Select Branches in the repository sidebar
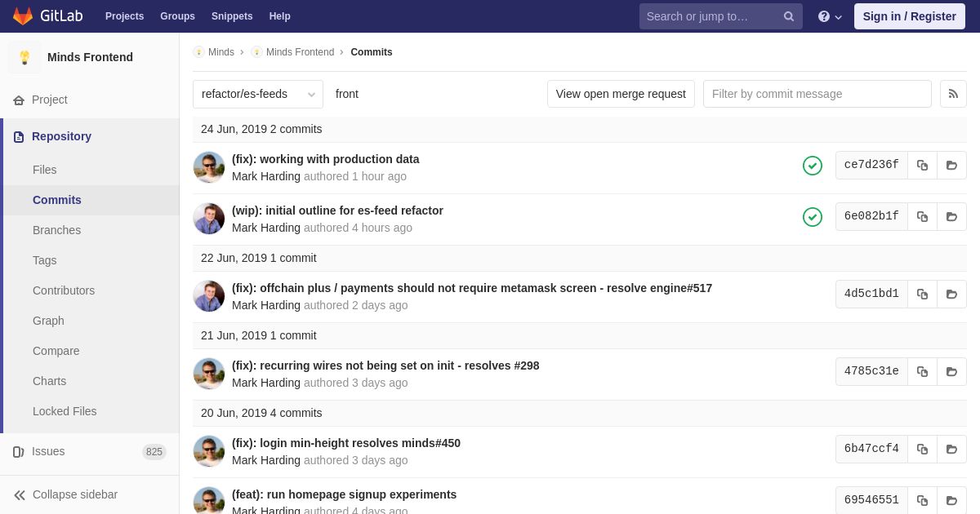980x514 pixels. point(56,230)
